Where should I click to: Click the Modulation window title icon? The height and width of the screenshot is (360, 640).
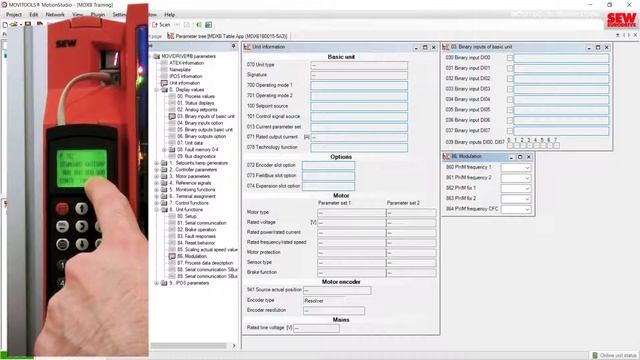[x=446, y=157]
